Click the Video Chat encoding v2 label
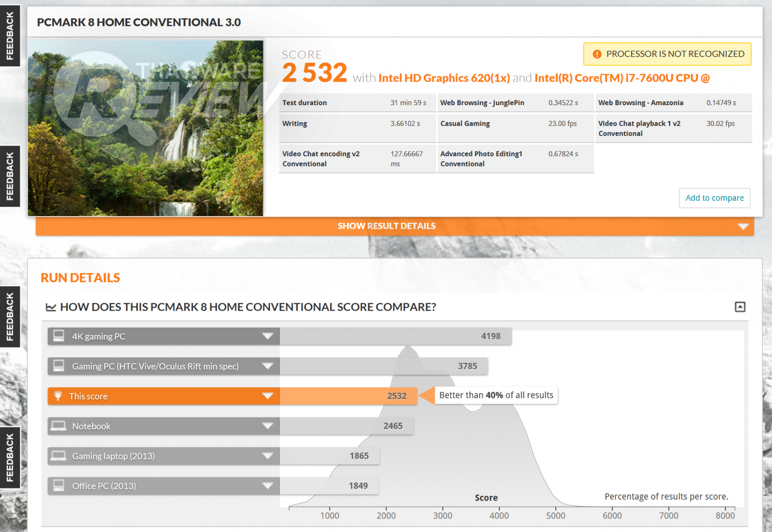 (x=321, y=159)
